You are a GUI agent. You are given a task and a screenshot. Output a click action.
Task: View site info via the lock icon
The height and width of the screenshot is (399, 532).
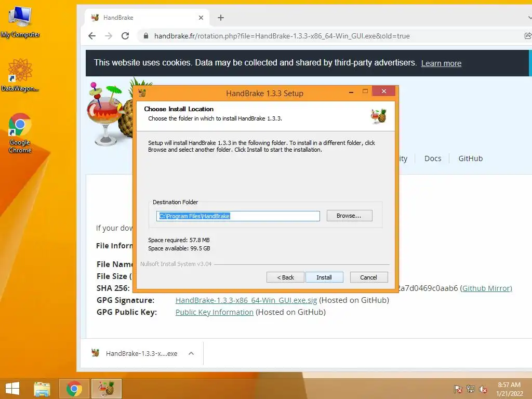[146, 36]
